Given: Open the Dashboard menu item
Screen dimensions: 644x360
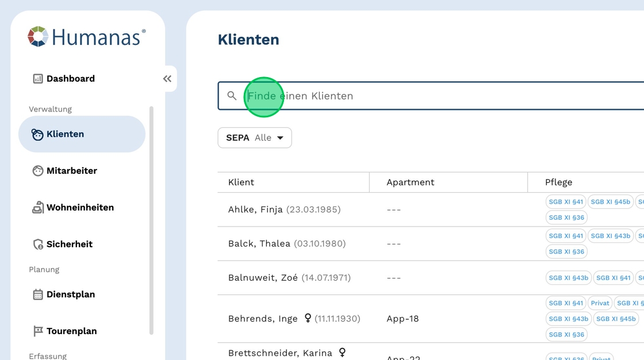Looking at the screenshot, I should pyautogui.click(x=71, y=79).
